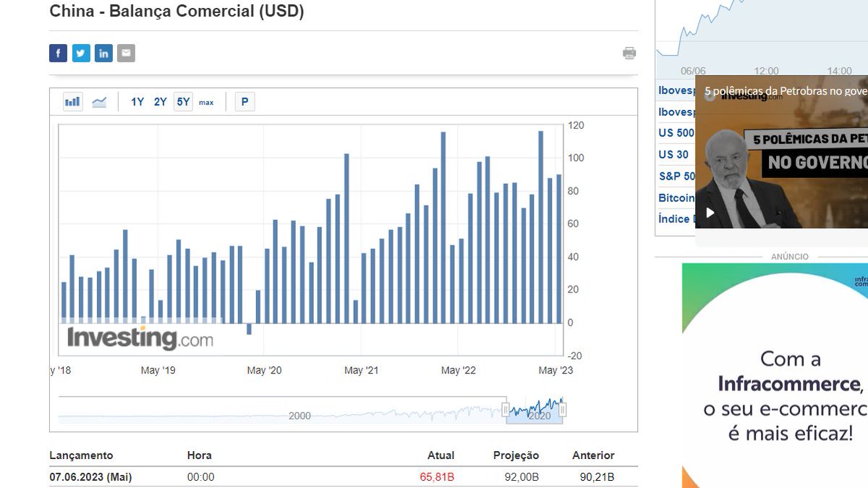Screen dimensions: 868x488
Task: Click the China - Balança Comercial title
Action: pos(176,12)
